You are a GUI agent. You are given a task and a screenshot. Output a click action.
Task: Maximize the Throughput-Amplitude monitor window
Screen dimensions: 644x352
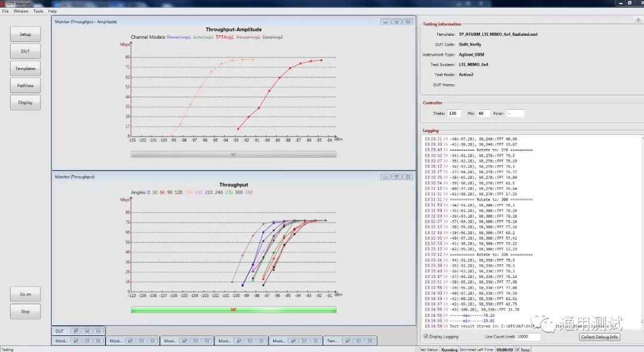point(397,21)
